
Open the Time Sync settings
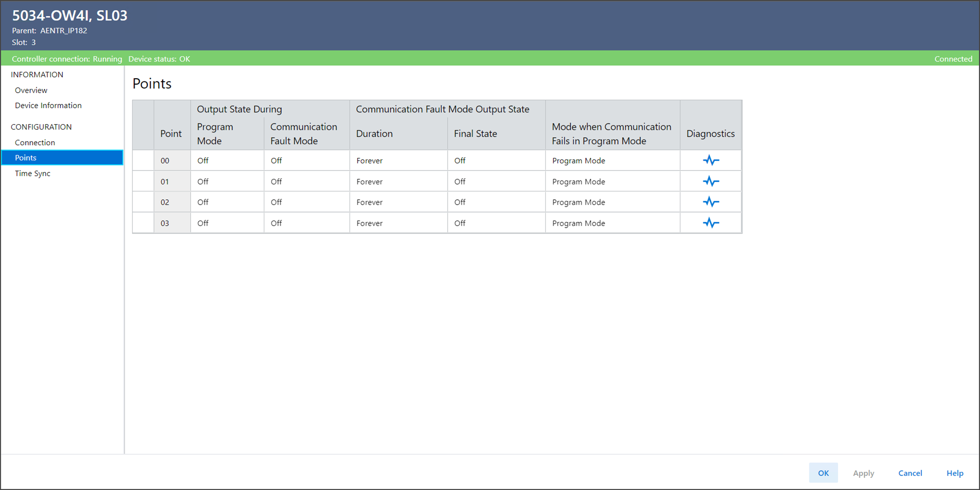click(32, 173)
